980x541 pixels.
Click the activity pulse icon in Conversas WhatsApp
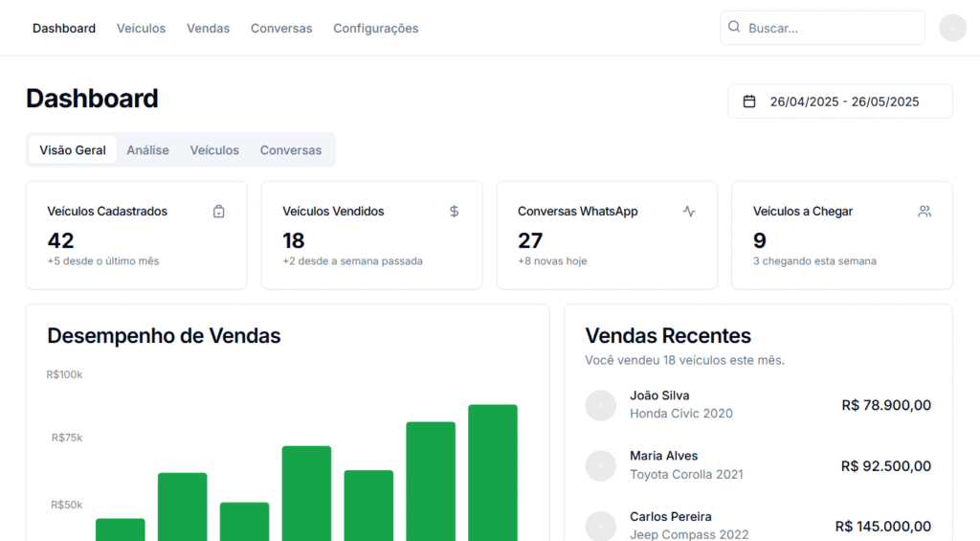(689, 212)
